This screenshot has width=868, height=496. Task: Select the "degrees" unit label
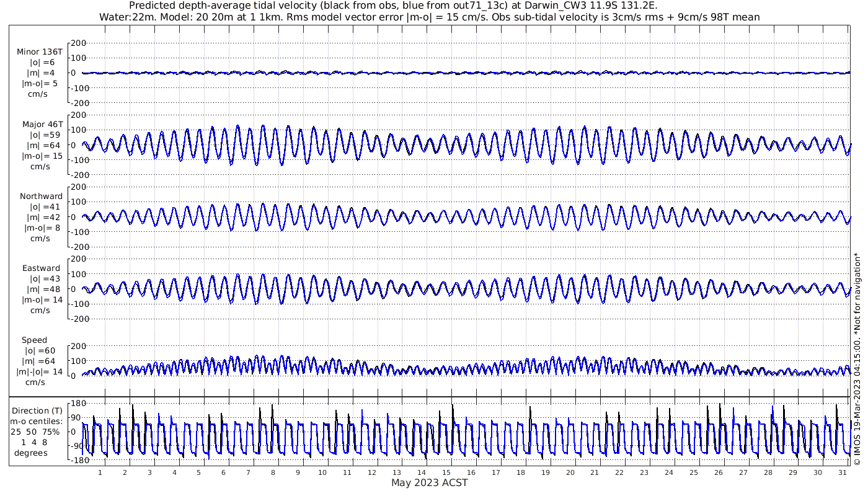click(x=31, y=453)
